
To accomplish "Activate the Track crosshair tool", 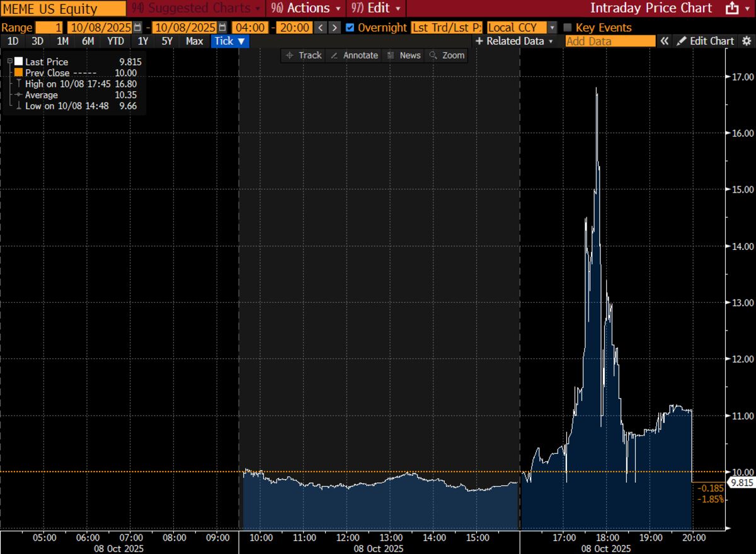I will (304, 55).
